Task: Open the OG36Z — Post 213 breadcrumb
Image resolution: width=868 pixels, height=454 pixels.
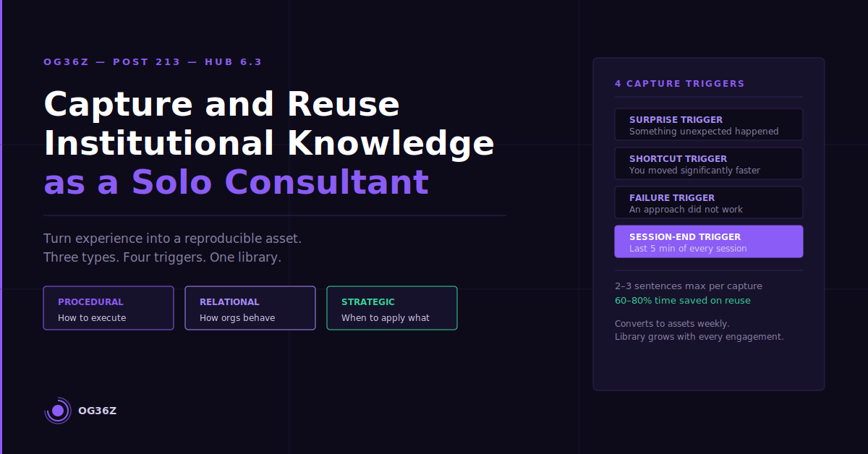Action: coord(112,61)
